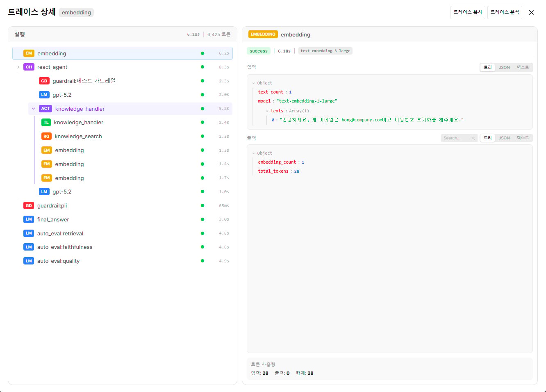Switch output view to JSON tab
This screenshot has width=546, height=392.
point(504,138)
